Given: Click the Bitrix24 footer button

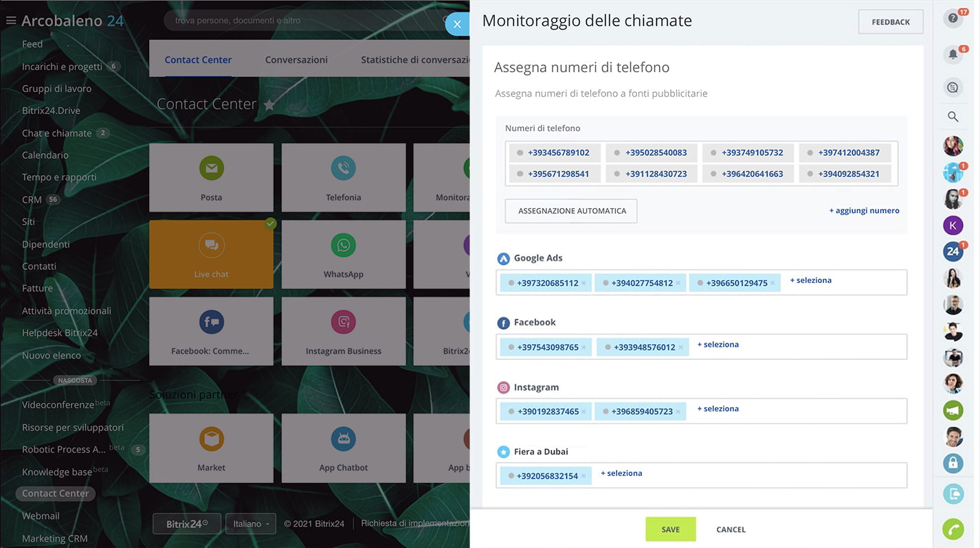Looking at the screenshot, I should coord(187,524).
